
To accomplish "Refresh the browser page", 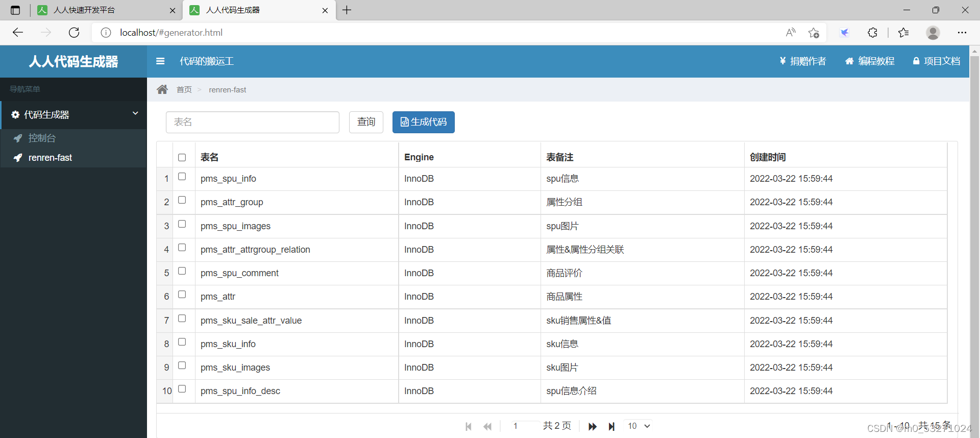I will (74, 33).
